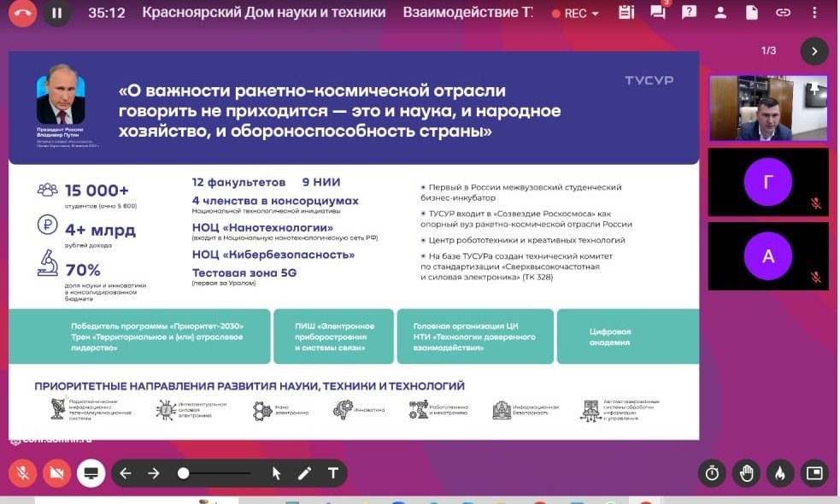Switch to picture-in-picture layout
840x504 pixels.
click(x=815, y=473)
